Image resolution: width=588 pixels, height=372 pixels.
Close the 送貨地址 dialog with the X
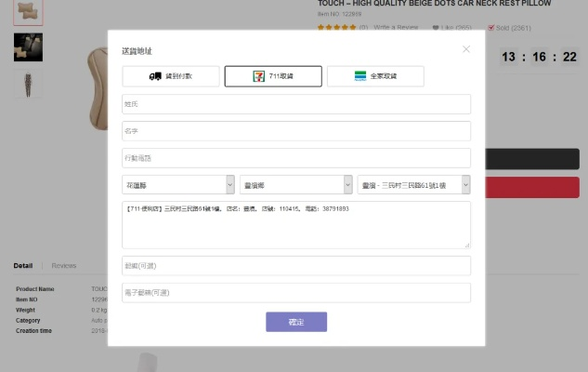pos(466,49)
